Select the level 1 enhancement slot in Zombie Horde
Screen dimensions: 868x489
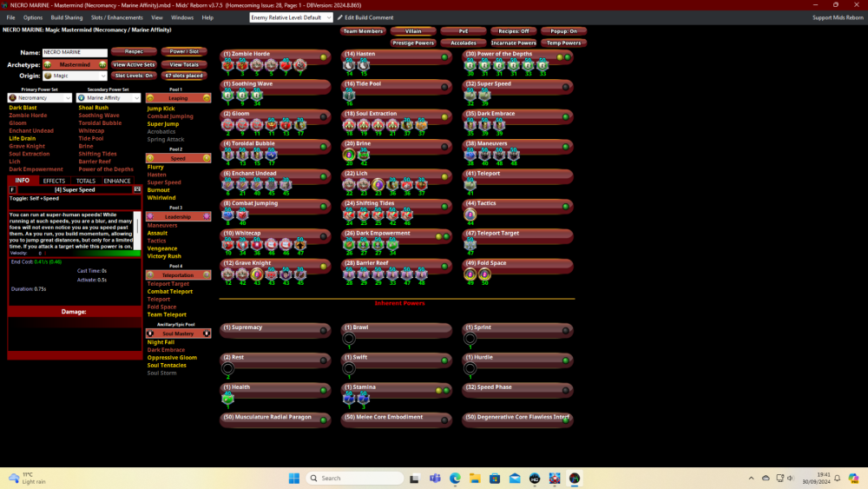click(227, 66)
